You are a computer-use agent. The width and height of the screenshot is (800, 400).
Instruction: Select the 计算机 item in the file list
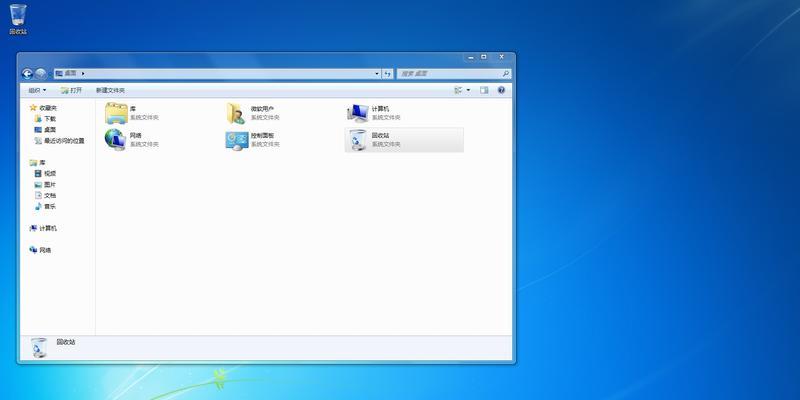click(374, 113)
